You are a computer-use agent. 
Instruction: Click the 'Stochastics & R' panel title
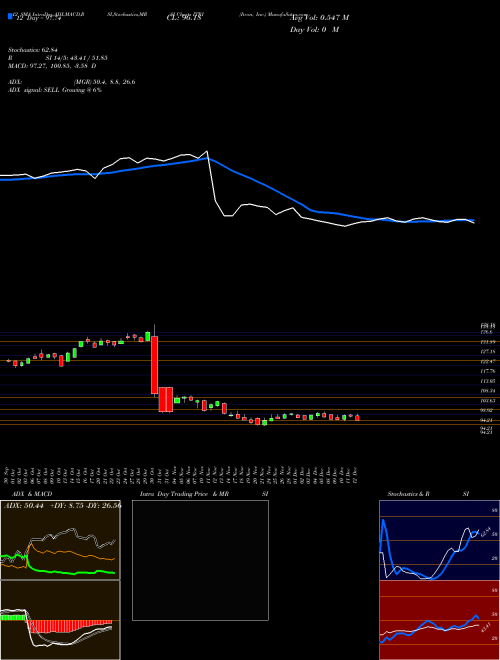click(x=411, y=494)
